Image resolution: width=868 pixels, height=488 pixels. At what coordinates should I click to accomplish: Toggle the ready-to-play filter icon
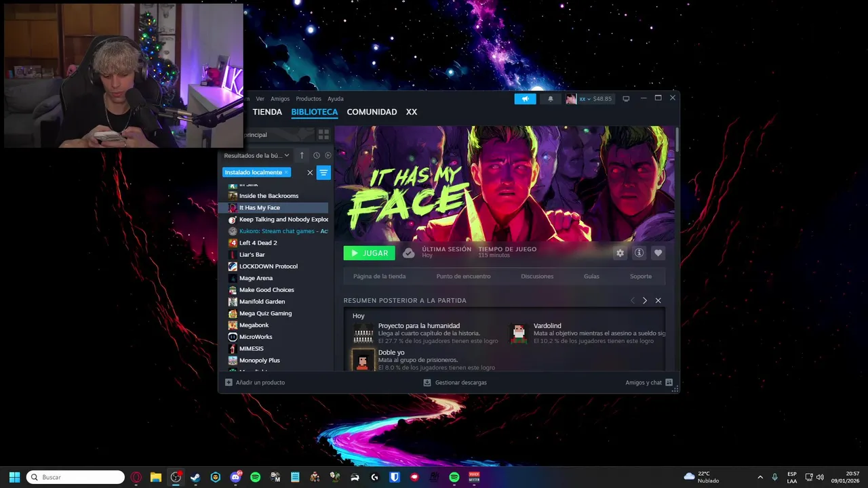328,155
